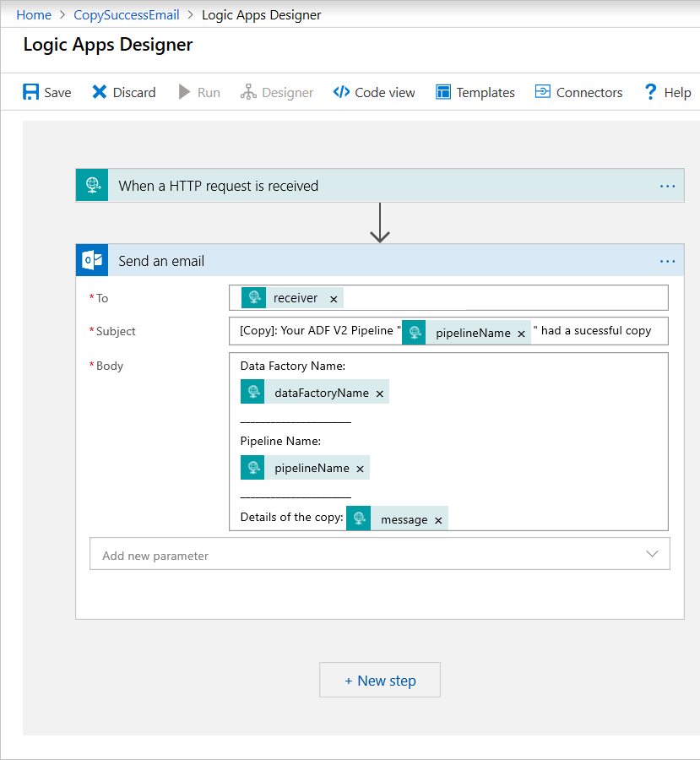
Task: Click the Run trigger icon
Action: [x=187, y=92]
